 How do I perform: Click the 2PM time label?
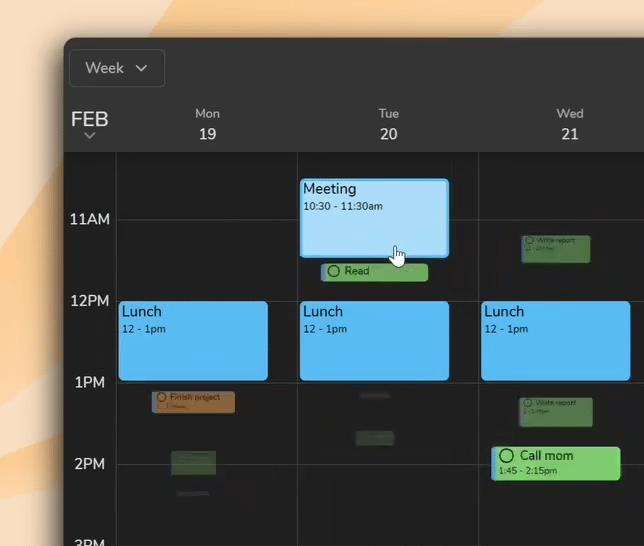92,464
